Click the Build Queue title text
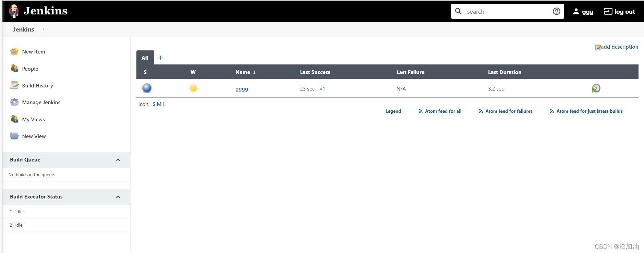Screen dimensions: 644x253 pyautogui.click(x=25, y=160)
